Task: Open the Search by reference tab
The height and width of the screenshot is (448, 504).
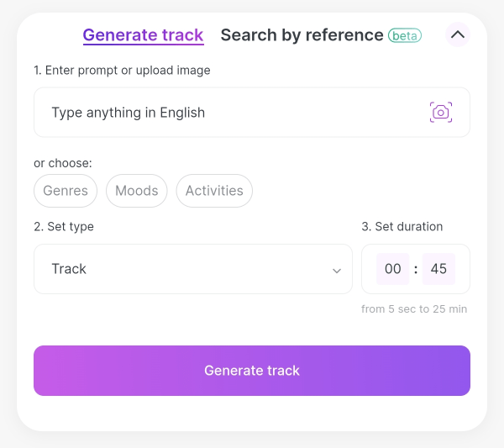Action: tap(302, 35)
